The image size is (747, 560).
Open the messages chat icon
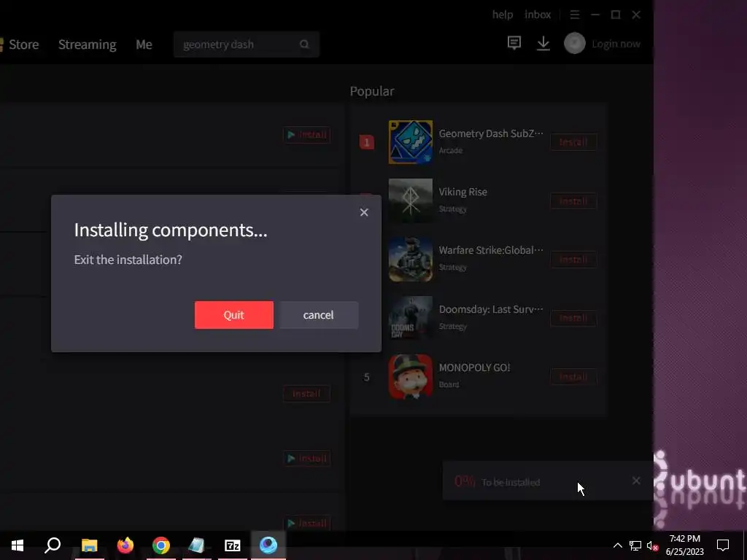pyautogui.click(x=514, y=43)
